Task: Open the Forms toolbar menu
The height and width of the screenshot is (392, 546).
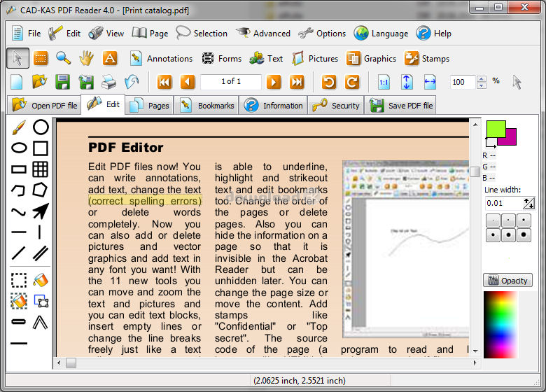Action: coord(221,59)
